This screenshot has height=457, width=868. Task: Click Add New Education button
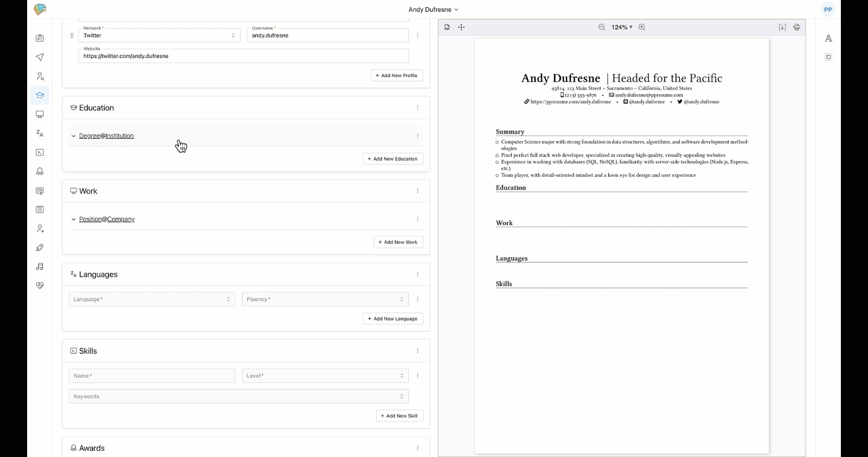click(x=393, y=159)
